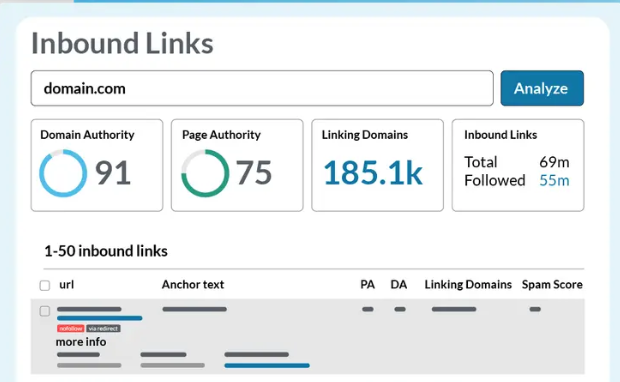Click the url column header
Image resolution: width=620 pixels, height=382 pixels.
(x=66, y=284)
